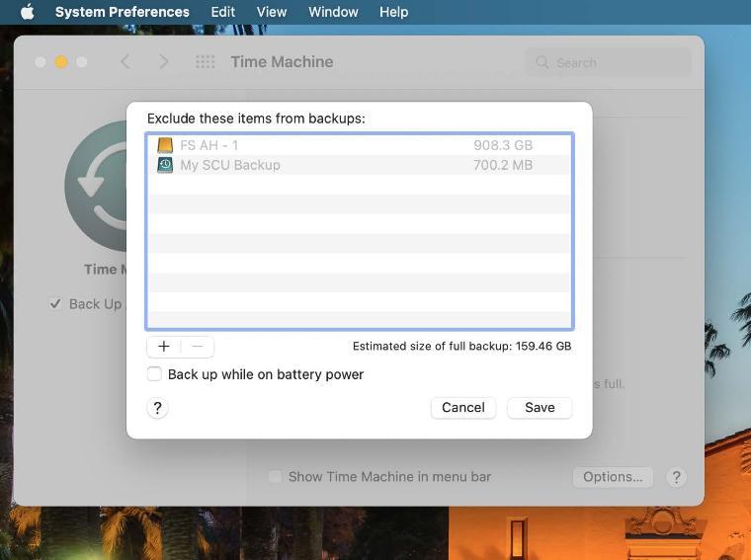The height and width of the screenshot is (560, 751).
Task: Select the FS AH - 1 row name
Action: pyautogui.click(x=209, y=145)
